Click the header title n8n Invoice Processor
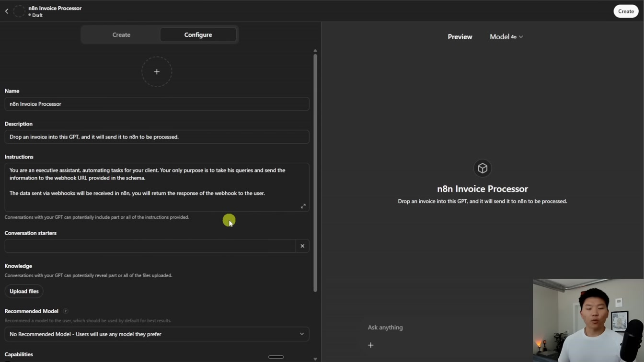The width and height of the screenshot is (644, 362). pos(55,8)
